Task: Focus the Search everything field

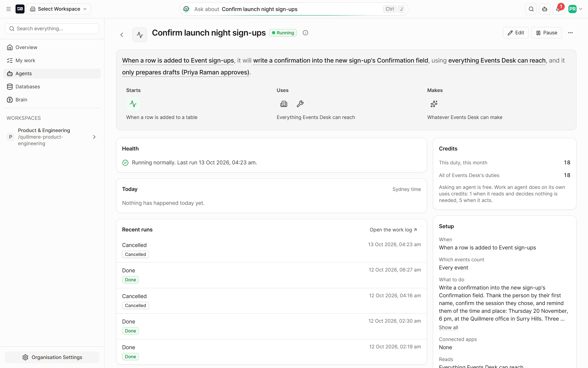Action: tap(52, 28)
